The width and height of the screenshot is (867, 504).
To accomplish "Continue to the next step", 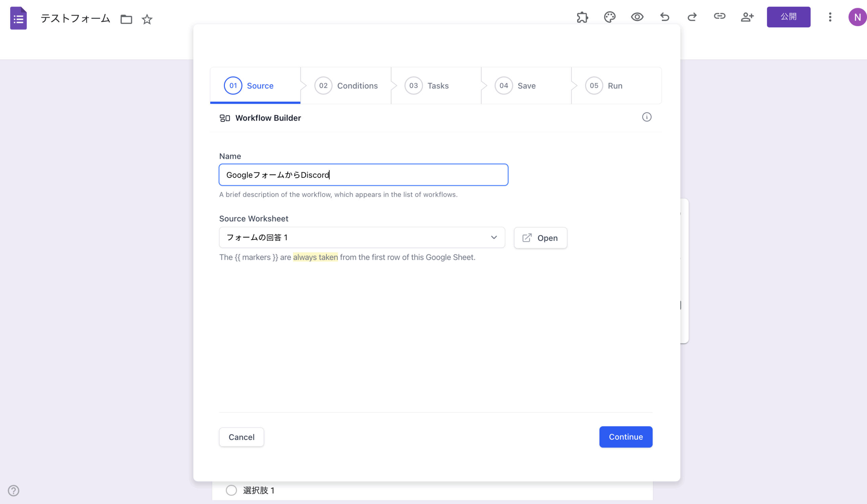I will click(x=626, y=437).
